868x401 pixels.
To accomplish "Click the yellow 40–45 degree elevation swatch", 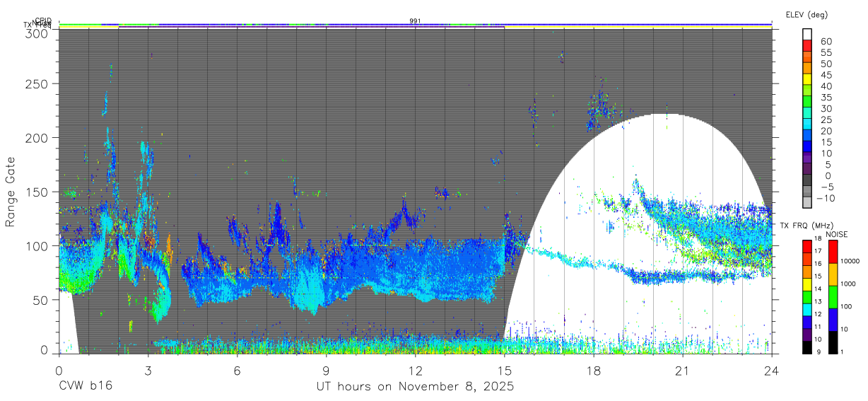I will pyautogui.click(x=807, y=80).
